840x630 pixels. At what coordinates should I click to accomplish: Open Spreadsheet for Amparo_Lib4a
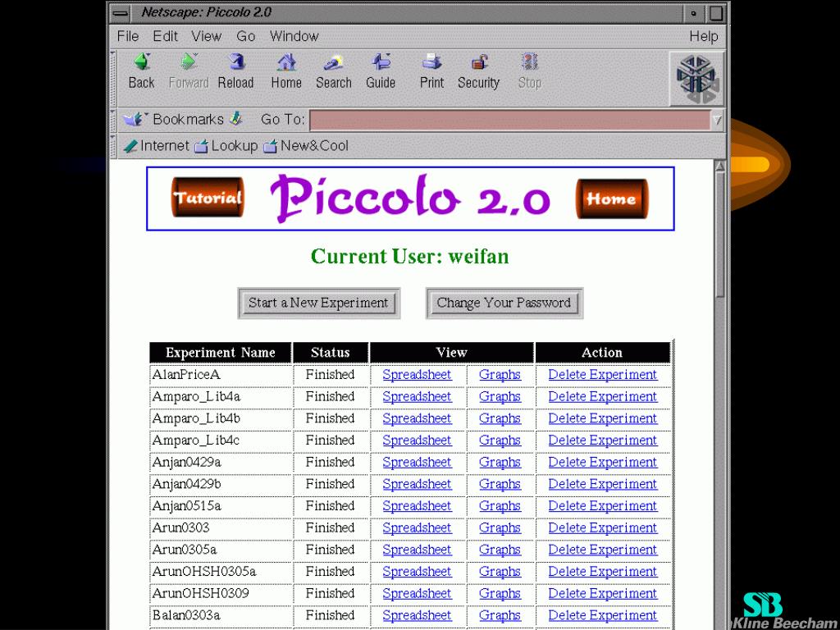(x=417, y=396)
